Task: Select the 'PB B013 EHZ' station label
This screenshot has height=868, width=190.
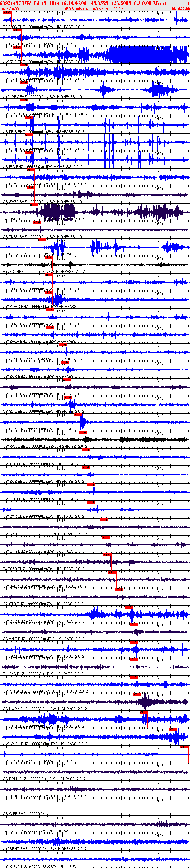Action: coord(14,727)
